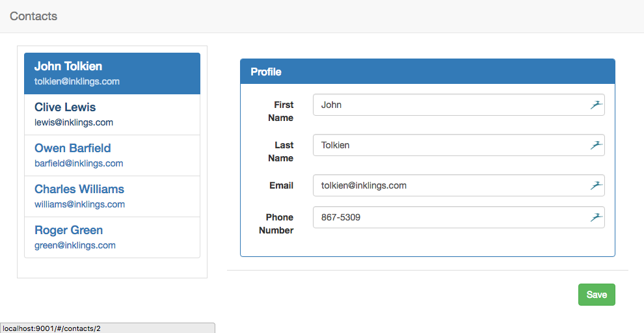Image resolution: width=644 pixels, height=333 pixels.
Task: Focus the Last Name input containing Tolkien
Action: pyautogui.click(x=459, y=145)
